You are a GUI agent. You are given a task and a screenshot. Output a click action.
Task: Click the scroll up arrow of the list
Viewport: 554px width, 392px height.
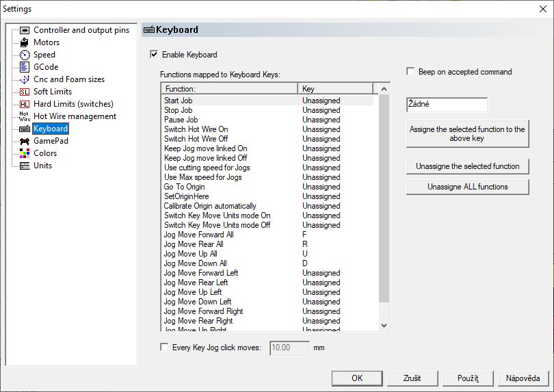tap(384, 90)
